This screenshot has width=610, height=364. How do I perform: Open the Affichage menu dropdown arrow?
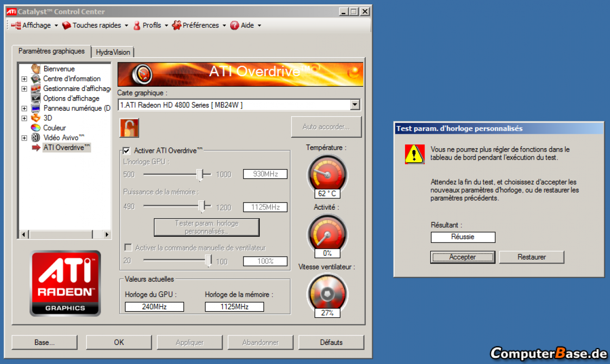pyautogui.click(x=56, y=26)
